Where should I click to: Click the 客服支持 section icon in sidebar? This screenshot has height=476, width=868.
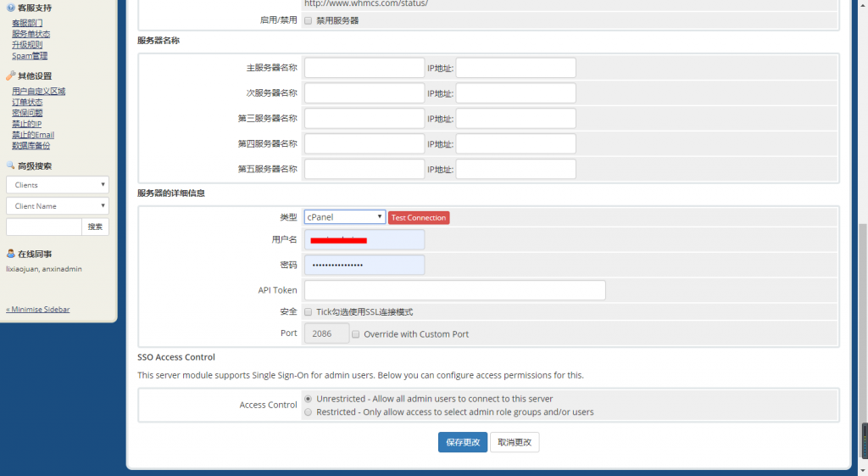10,8
